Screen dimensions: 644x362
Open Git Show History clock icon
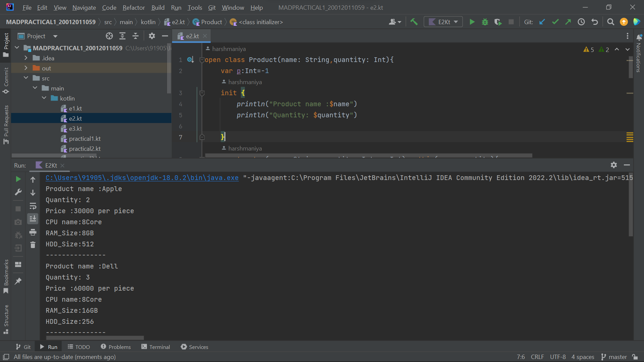point(581,22)
